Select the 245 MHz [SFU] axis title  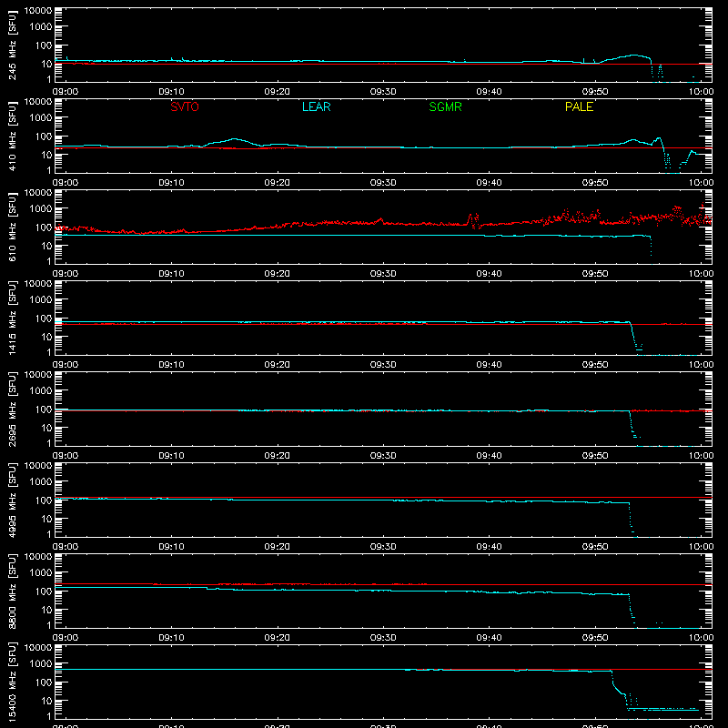(12, 45)
